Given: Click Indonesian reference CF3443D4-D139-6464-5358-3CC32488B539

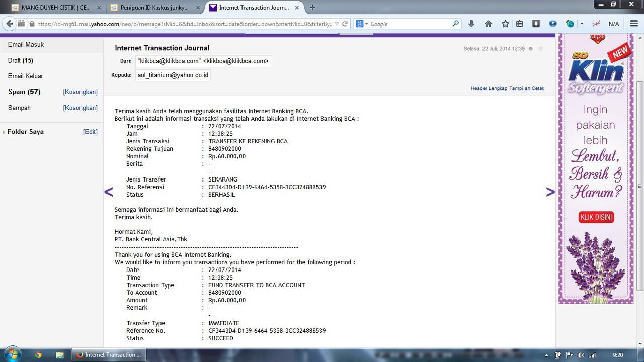Looking at the screenshot, I should click(267, 187).
